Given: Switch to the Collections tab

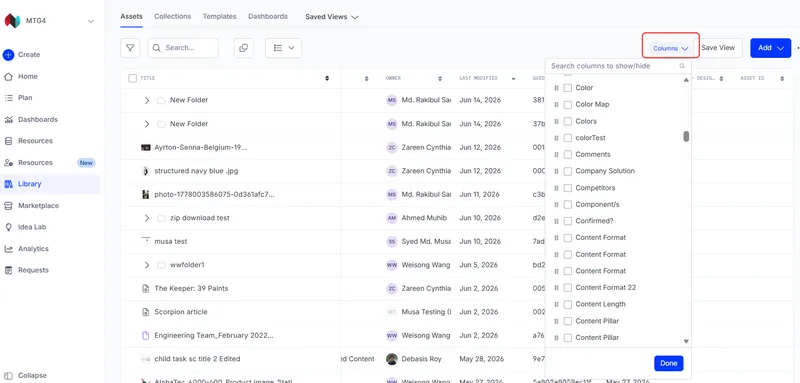Looking at the screenshot, I should 172,16.
